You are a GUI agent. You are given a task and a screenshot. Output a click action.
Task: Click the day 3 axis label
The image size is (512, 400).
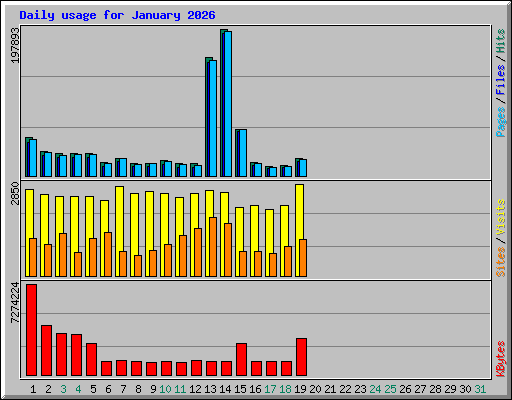pos(63,389)
